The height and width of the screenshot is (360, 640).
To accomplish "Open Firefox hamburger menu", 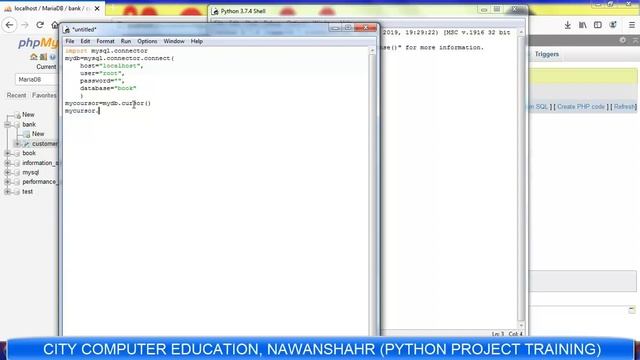I will [x=632, y=25].
